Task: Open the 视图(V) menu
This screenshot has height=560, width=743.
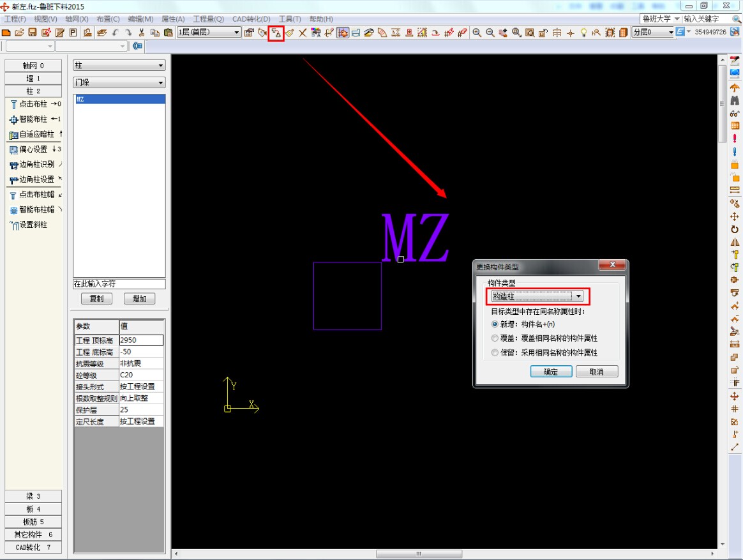Action: point(45,19)
